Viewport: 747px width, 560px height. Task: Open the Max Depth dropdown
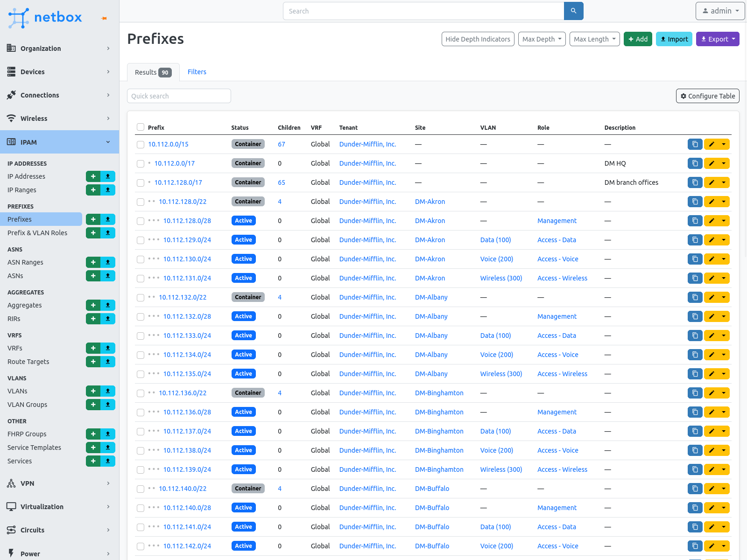click(542, 39)
